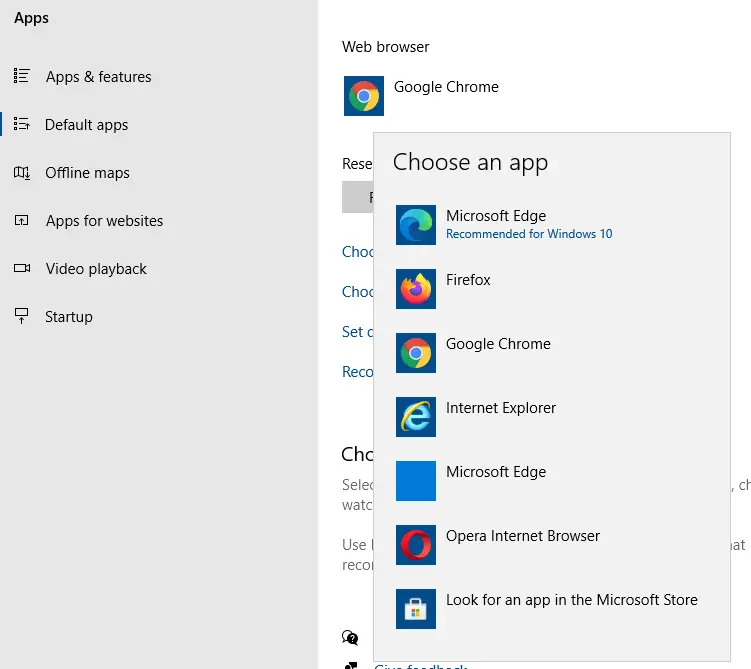Click the partially hidden Reset button
The height and width of the screenshot is (669, 751).
(358, 197)
